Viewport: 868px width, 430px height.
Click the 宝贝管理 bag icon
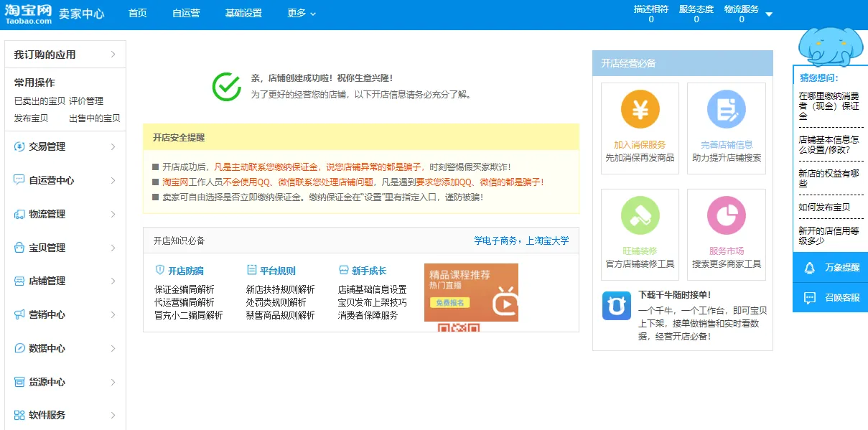(19, 248)
